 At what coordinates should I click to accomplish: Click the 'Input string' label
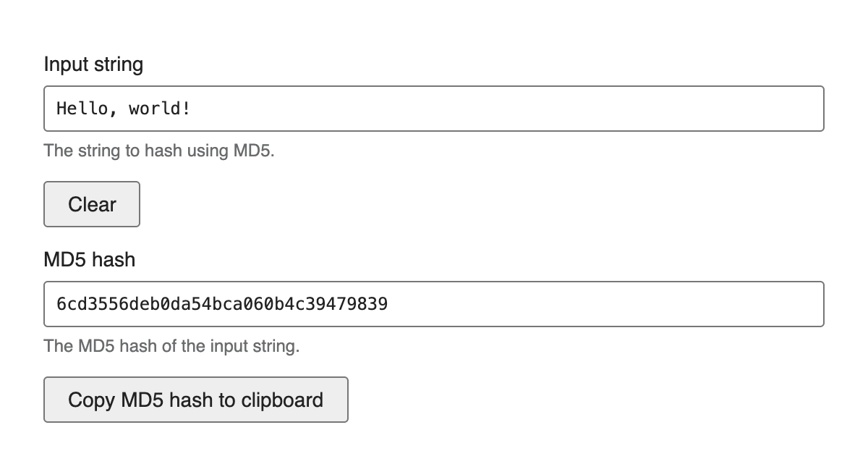(x=93, y=64)
